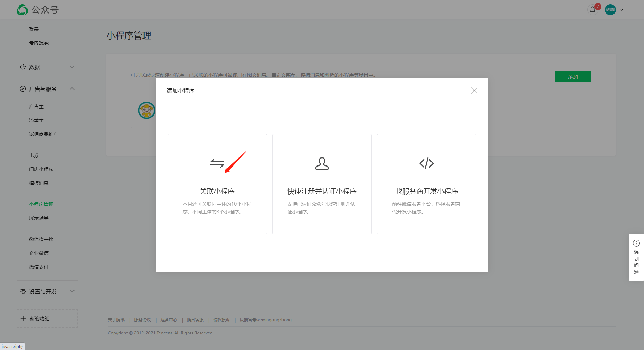Click the 广告与服务 sidebar label

[43, 89]
